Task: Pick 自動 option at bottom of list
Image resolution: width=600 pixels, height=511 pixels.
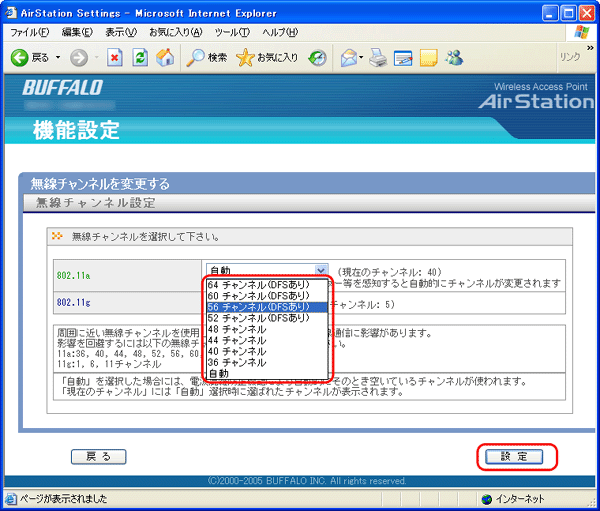Action: click(x=218, y=372)
